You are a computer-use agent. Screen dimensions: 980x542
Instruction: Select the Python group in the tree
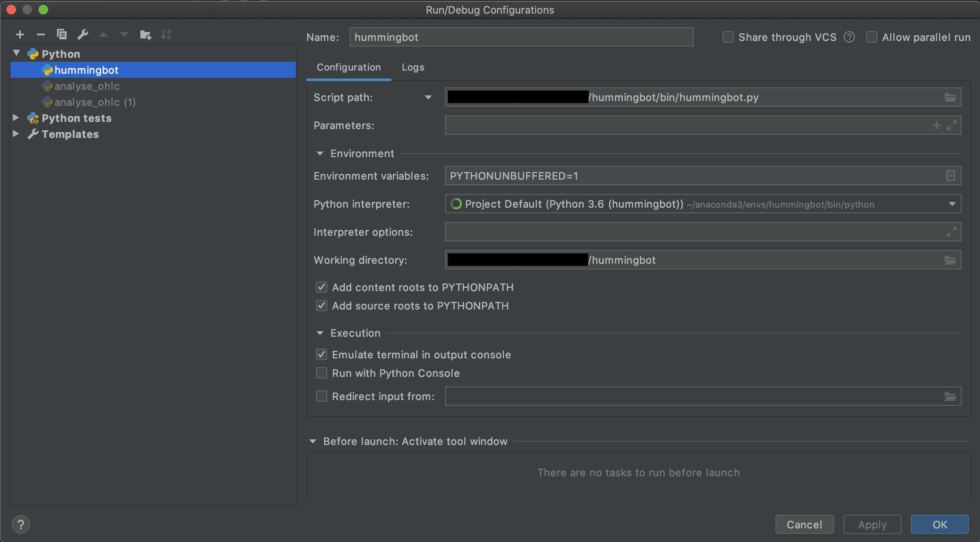click(153, 54)
